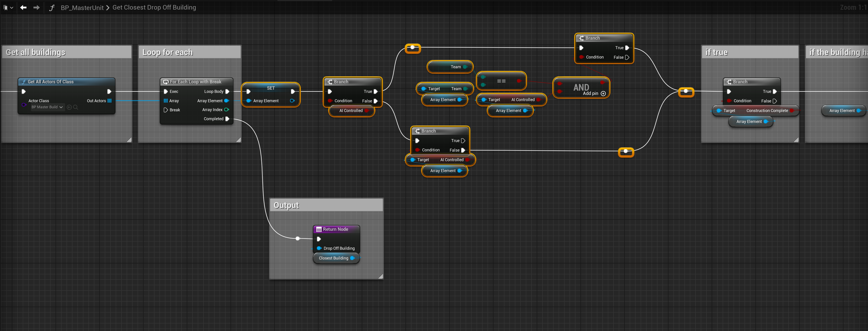The width and height of the screenshot is (868, 331).
Task: Click the Branch node inside the if true comment
Action: pyautogui.click(x=751, y=91)
